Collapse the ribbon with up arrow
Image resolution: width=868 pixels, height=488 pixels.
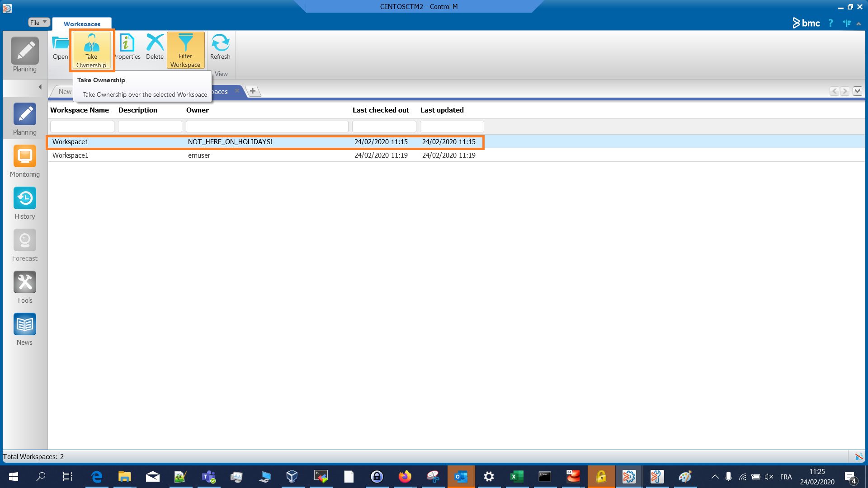[859, 23]
